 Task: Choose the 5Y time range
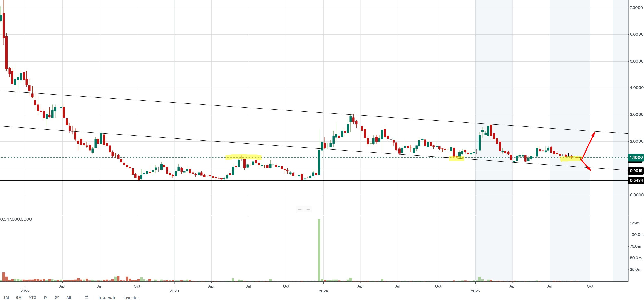pyautogui.click(x=57, y=298)
